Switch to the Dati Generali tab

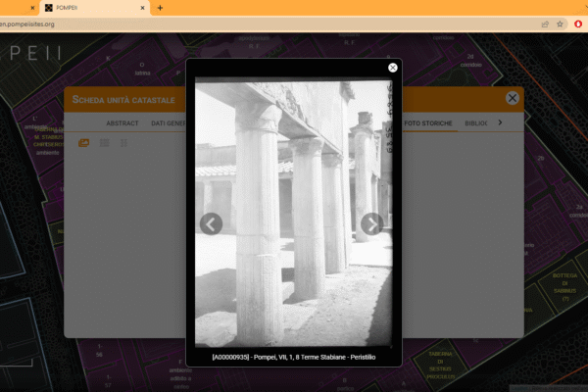(x=168, y=123)
